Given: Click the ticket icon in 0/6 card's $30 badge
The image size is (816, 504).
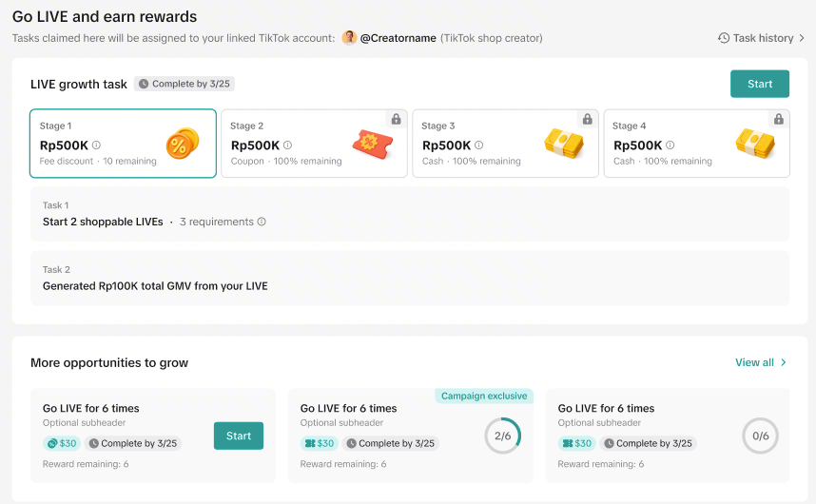Looking at the screenshot, I should [x=568, y=444].
